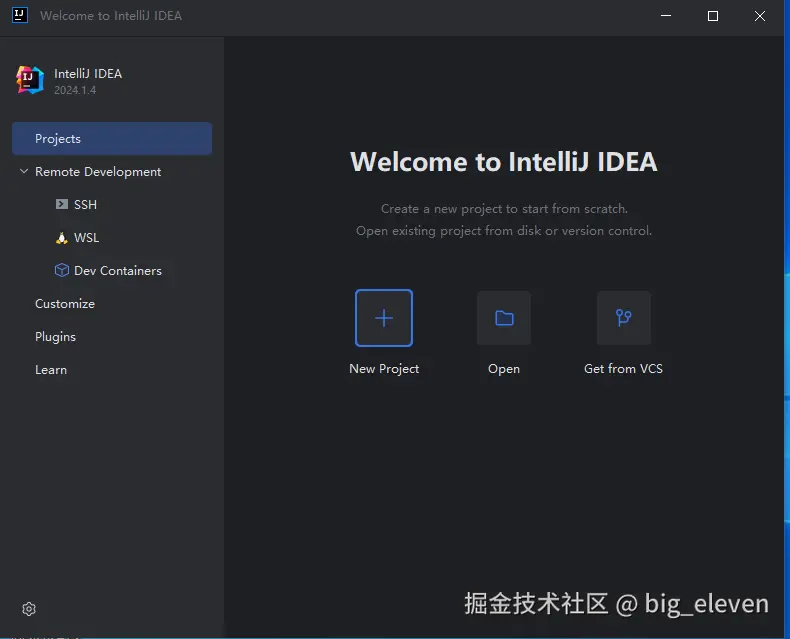Click the Dev Containers cube icon
This screenshot has width=790, height=639.
pyautogui.click(x=61, y=270)
